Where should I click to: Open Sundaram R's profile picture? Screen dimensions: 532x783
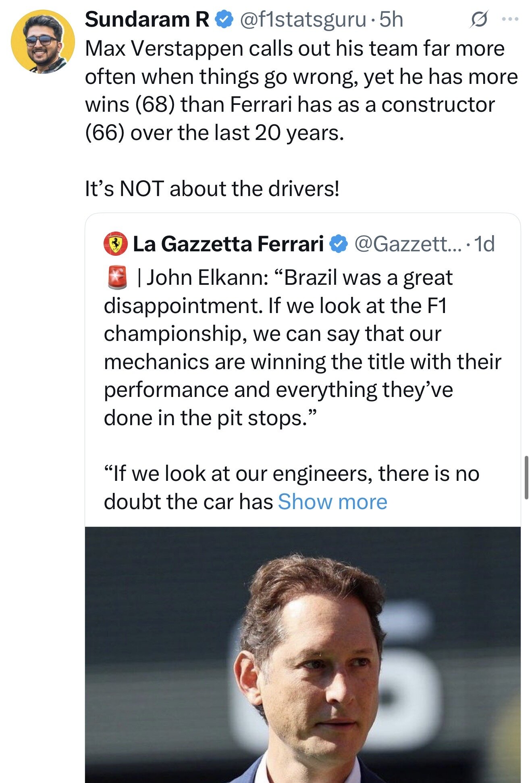pyautogui.click(x=43, y=42)
